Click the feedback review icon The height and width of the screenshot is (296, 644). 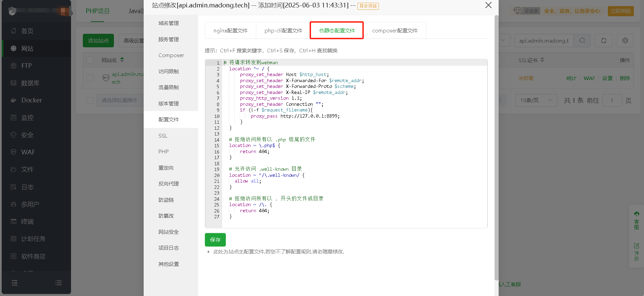point(637,246)
